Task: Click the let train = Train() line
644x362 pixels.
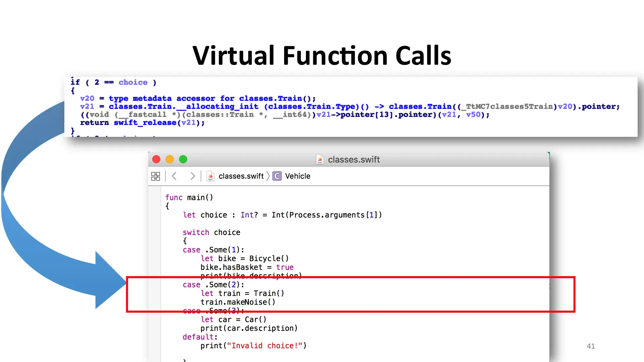Action: click(242, 294)
